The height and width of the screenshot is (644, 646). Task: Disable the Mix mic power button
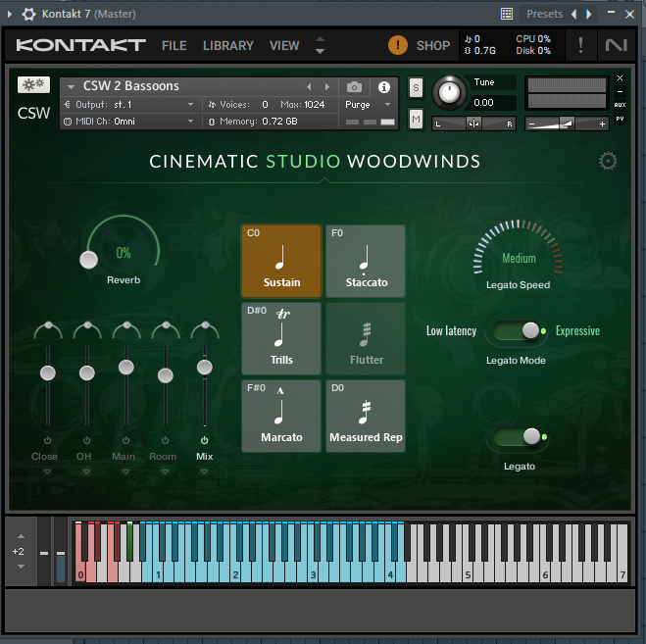[204, 440]
